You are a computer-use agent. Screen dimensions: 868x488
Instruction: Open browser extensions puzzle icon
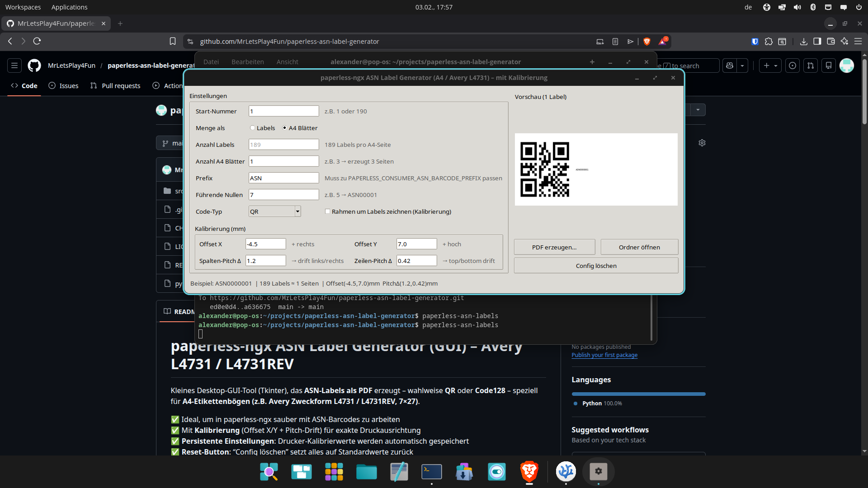(x=769, y=41)
